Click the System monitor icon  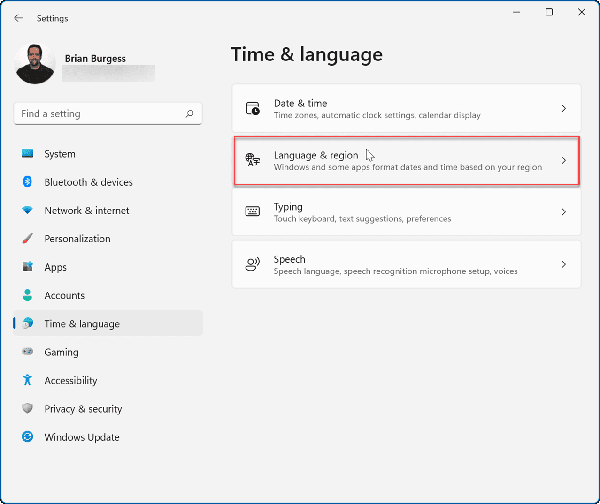point(28,154)
